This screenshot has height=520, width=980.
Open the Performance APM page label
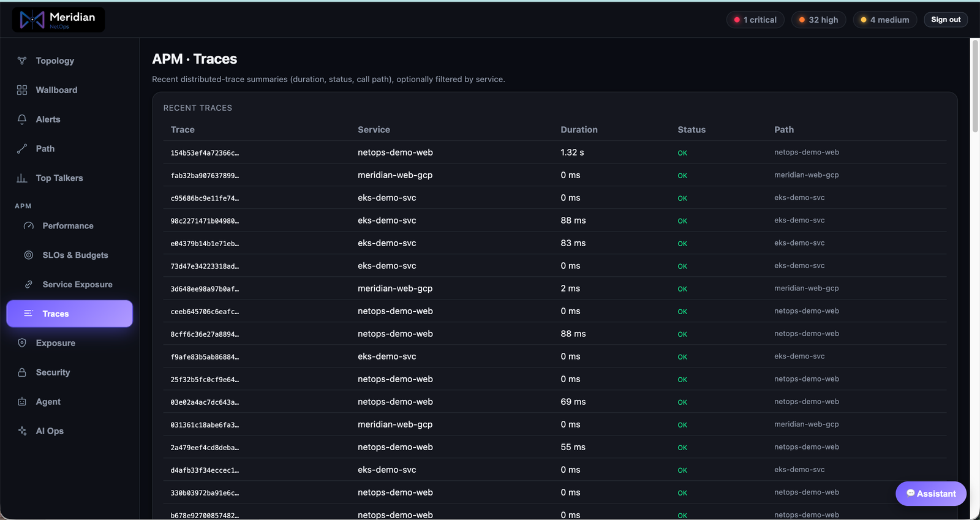click(68, 226)
